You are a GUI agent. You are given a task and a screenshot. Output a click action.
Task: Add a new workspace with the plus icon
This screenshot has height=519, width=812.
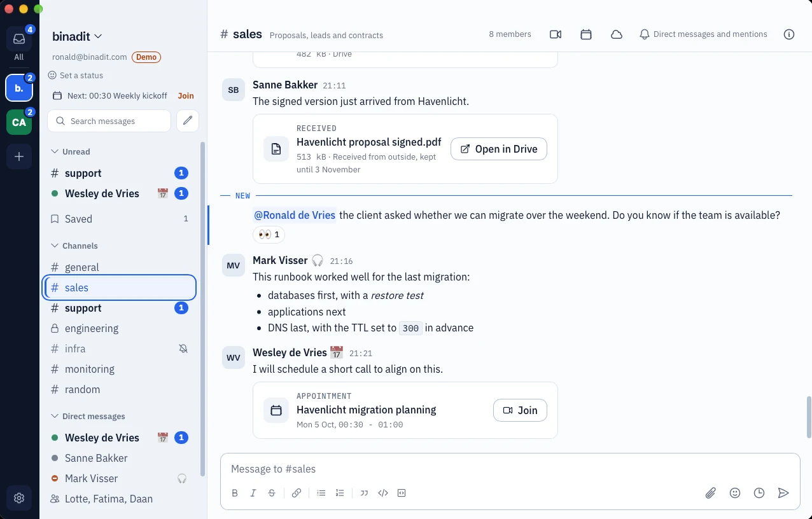coord(19,156)
